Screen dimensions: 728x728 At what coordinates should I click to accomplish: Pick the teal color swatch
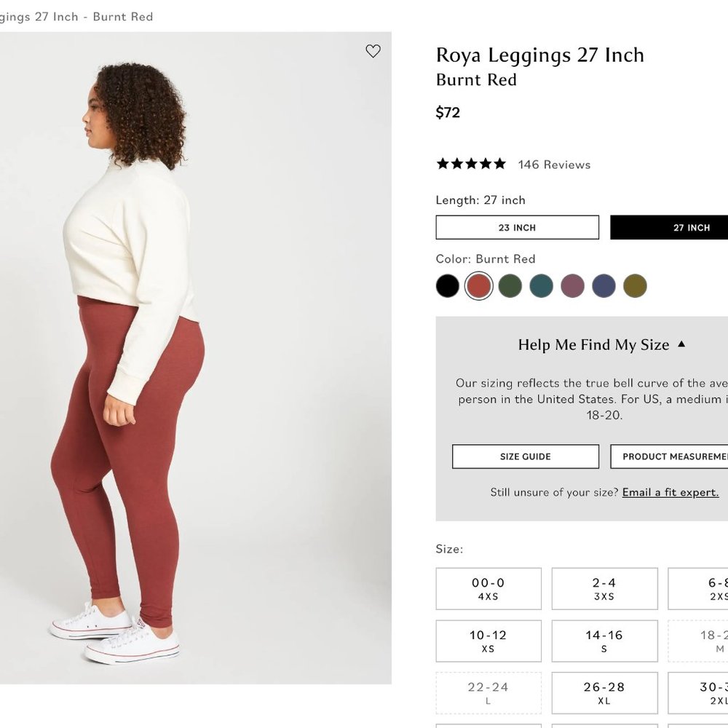(x=541, y=285)
